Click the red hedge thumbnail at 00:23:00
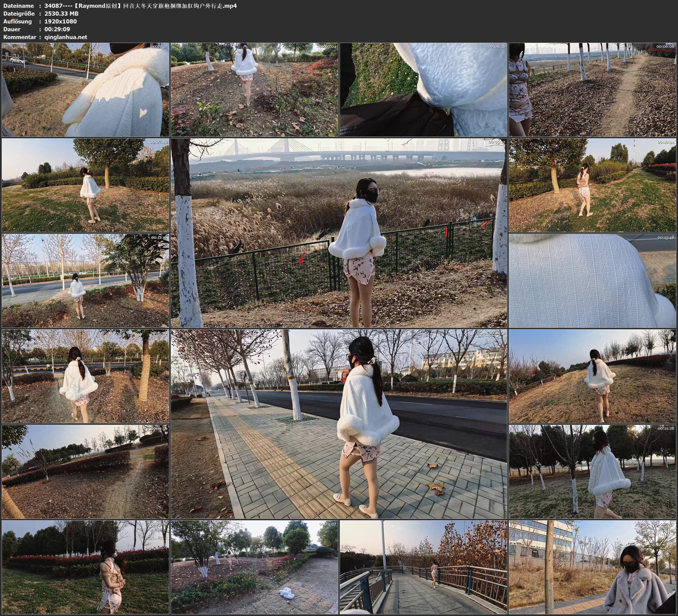The height and width of the screenshot is (616, 678). coord(85,567)
